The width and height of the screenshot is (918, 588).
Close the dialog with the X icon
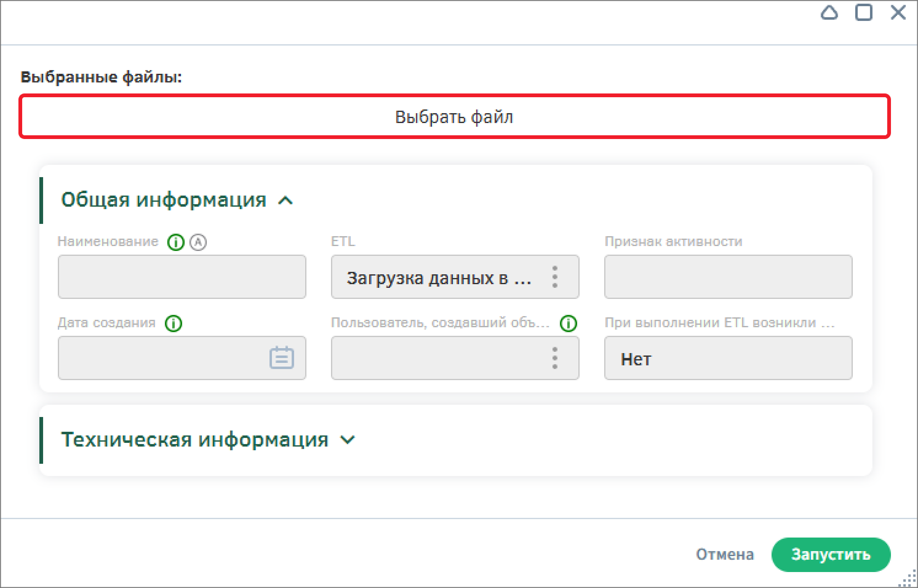(898, 13)
